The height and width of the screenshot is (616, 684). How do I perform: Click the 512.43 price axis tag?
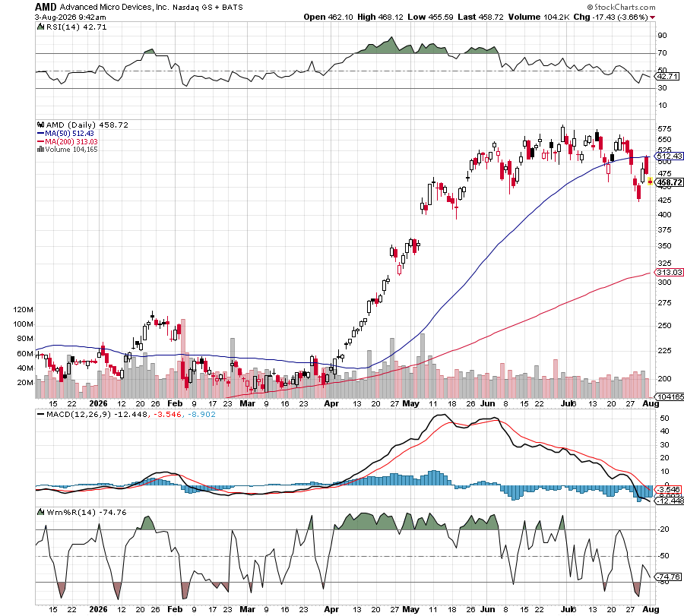click(x=669, y=156)
